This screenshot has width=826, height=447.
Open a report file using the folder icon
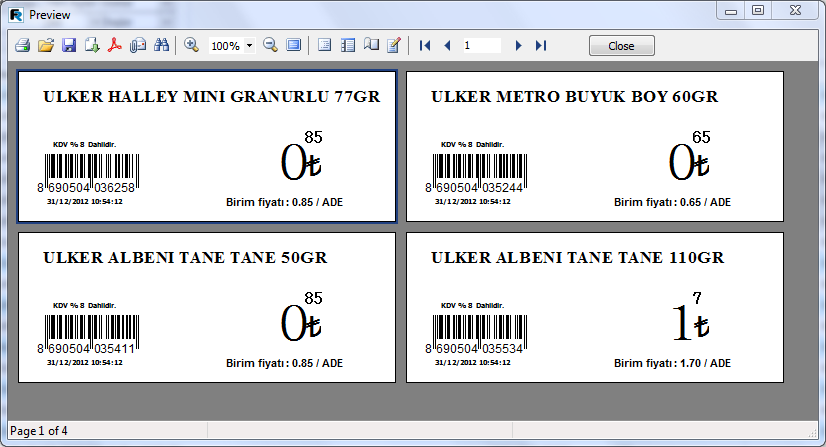[x=46, y=45]
